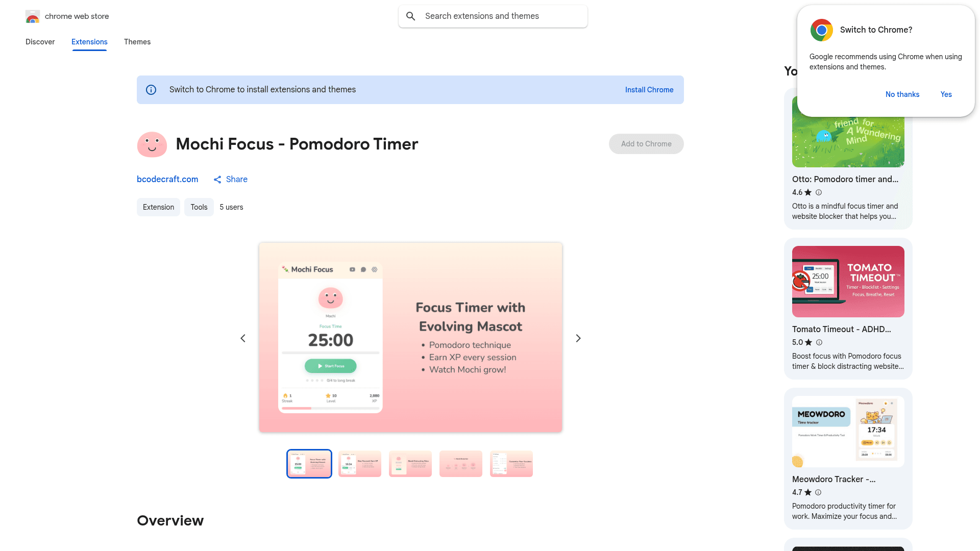Click the info icon in the blue banner
The height and width of the screenshot is (551, 980).
click(151, 89)
